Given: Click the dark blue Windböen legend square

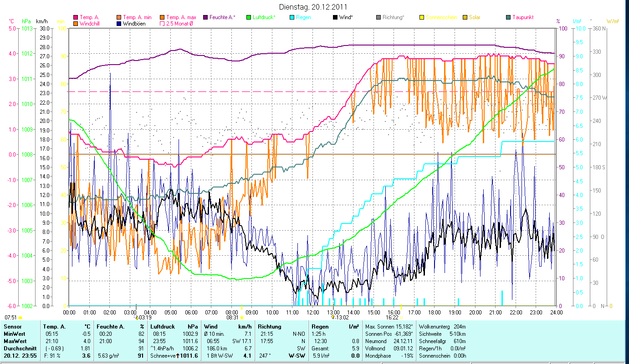Looking at the screenshot, I should point(119,23).
